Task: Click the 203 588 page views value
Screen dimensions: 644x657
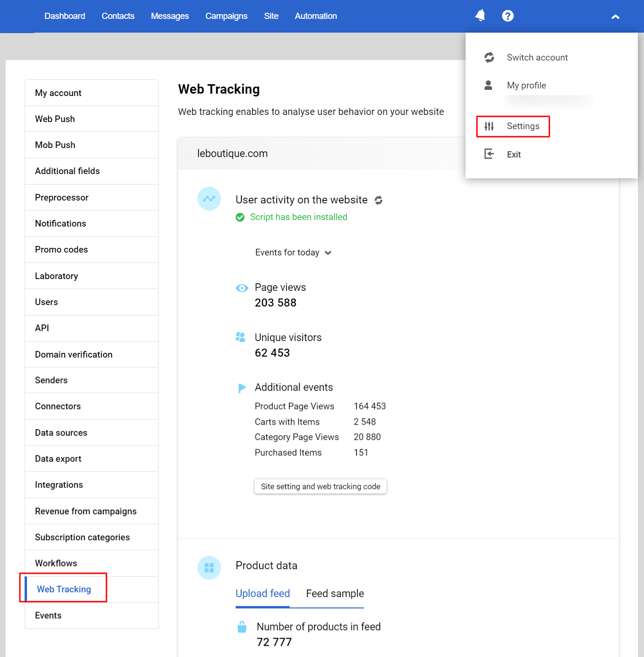Action: (x=275, y=303)
